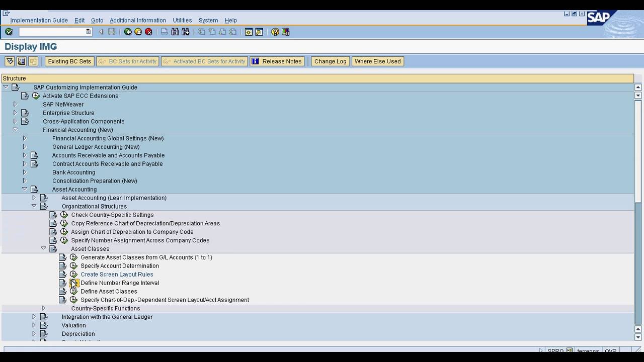Open the System menu
The height and width of the screenshot is (362, 644).
[208, 20]
